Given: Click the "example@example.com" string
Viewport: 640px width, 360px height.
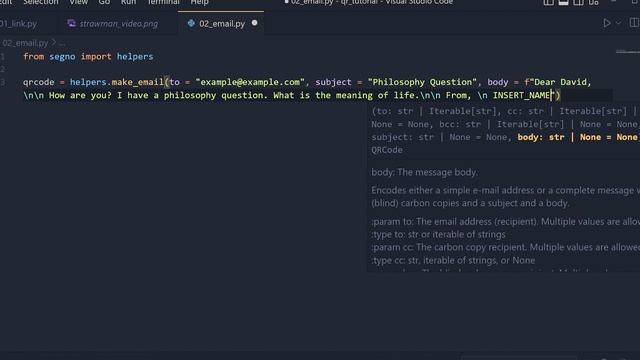Looking at the screenshot, I should pyautogui.click(x=250, y=82).
